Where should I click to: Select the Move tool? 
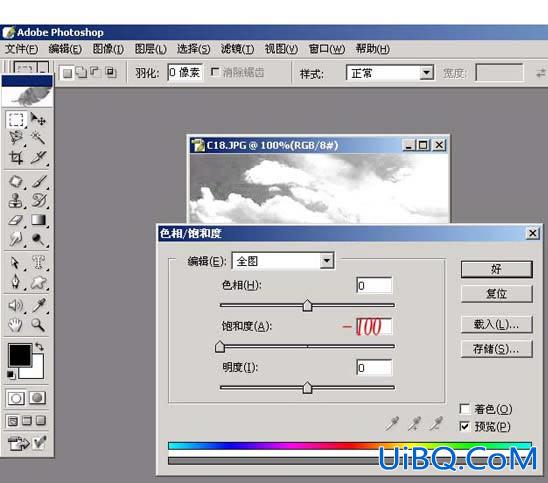tap(38, 120)
